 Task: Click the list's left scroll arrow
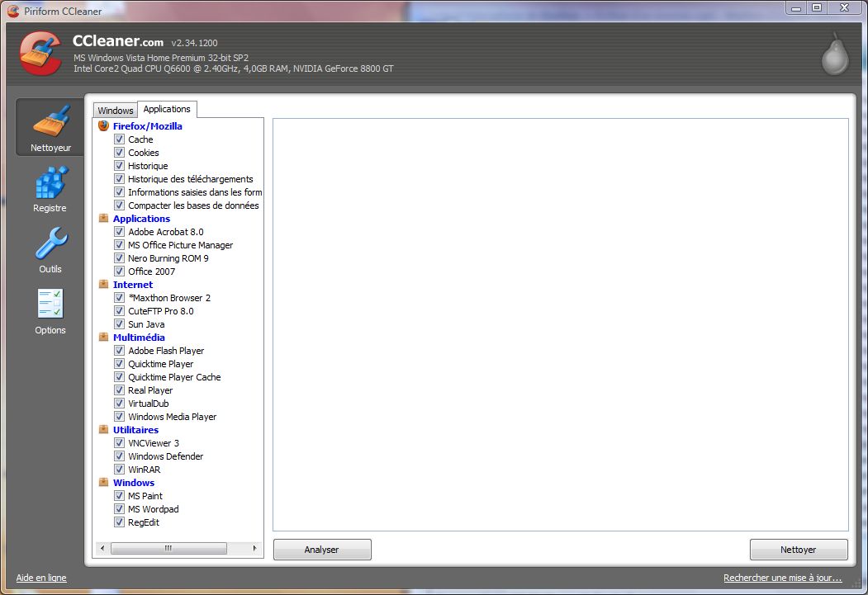(102, 548)
